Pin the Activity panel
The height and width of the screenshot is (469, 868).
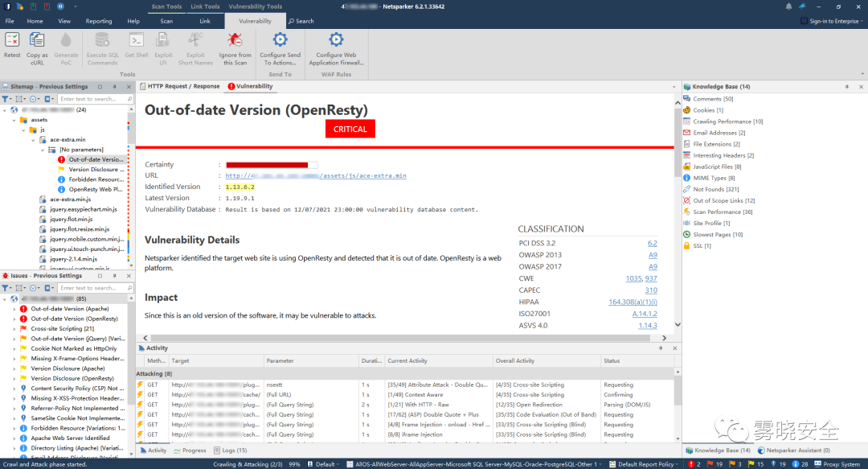(x=661, y=348)
